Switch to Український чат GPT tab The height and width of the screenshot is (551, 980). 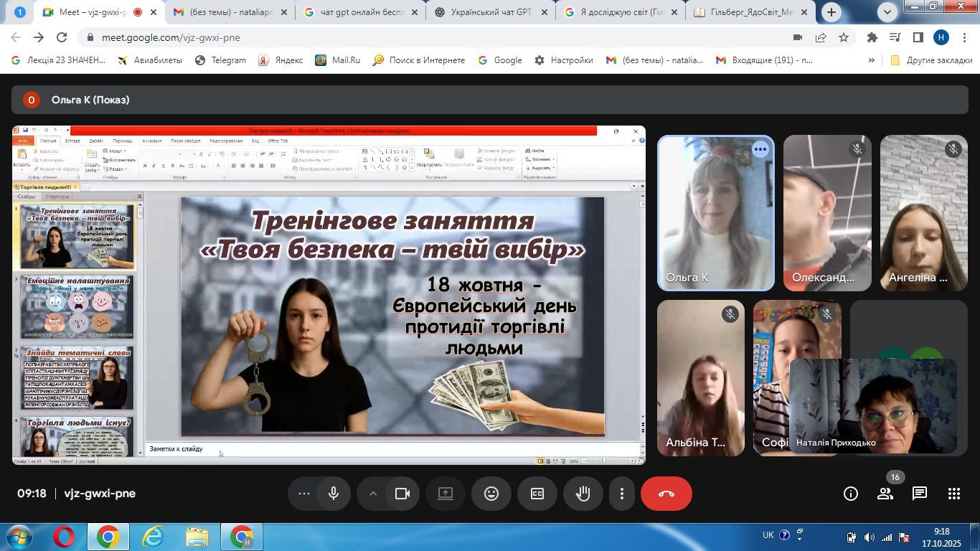point(491,12)
